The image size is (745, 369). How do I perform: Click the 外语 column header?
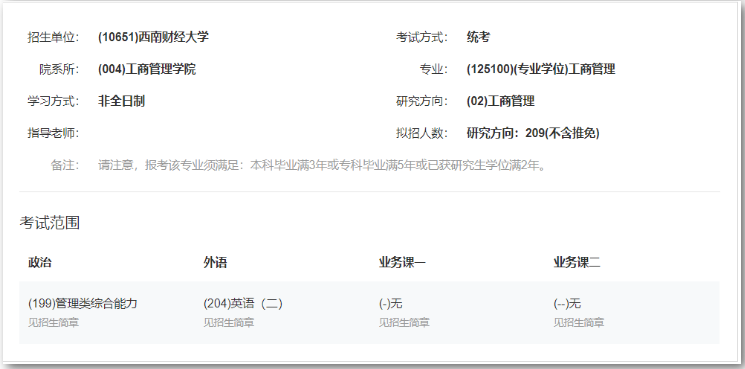[x=215, y=262]
